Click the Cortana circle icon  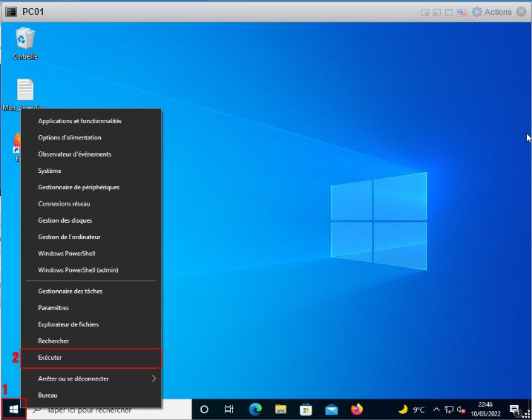click(x=204, y=409)
